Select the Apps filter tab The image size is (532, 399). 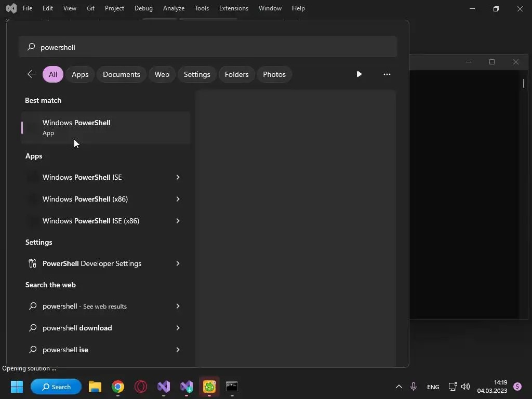[x=80, y=74]
